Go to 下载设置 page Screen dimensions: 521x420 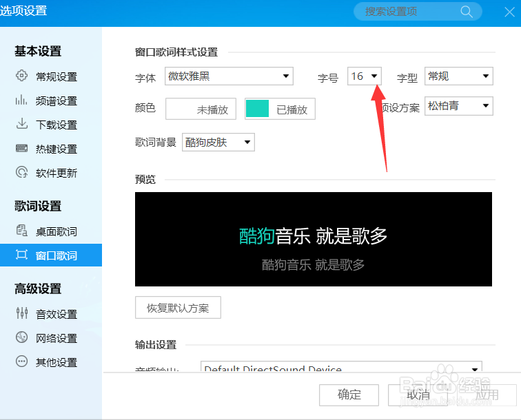[x=51, y=125]
